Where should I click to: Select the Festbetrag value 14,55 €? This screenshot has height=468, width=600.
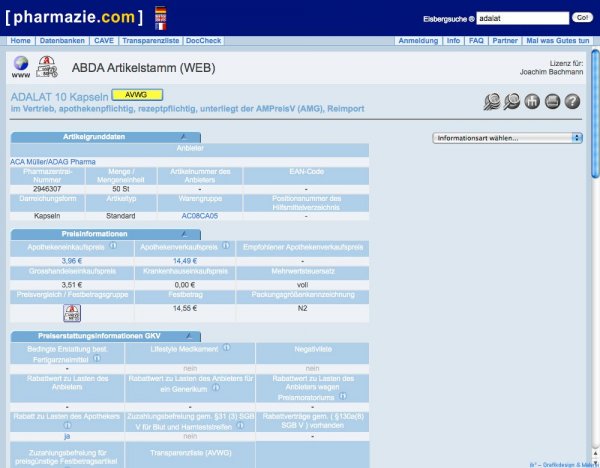pyautogui.click(x=185, y=308)
